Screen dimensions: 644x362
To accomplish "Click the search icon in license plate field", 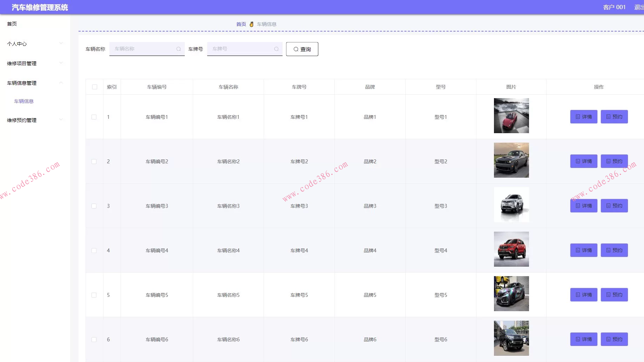I will point(276,49).
